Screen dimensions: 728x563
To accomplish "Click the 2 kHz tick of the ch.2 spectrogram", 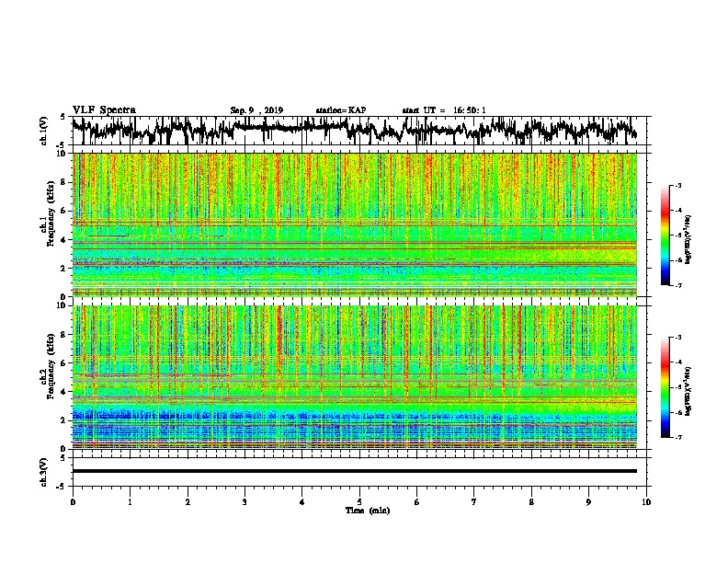I will pos(63,420).
